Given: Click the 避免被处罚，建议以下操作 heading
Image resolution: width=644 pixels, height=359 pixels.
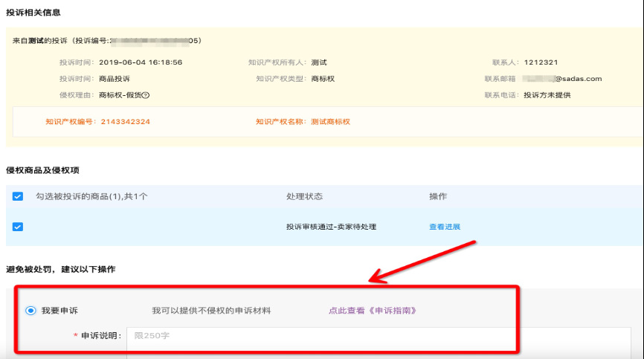Looking at the screenshot, I should [60, 269].
